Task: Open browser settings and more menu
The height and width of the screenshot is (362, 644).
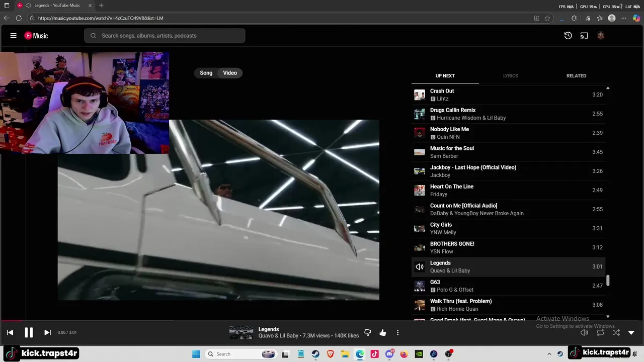Action: pos(624,18)
